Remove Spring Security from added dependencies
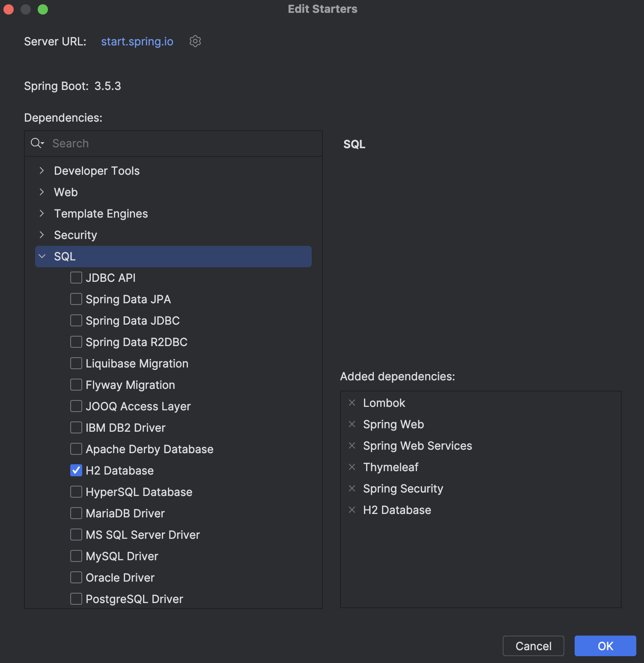644x663 pixels. pos(352,488)
